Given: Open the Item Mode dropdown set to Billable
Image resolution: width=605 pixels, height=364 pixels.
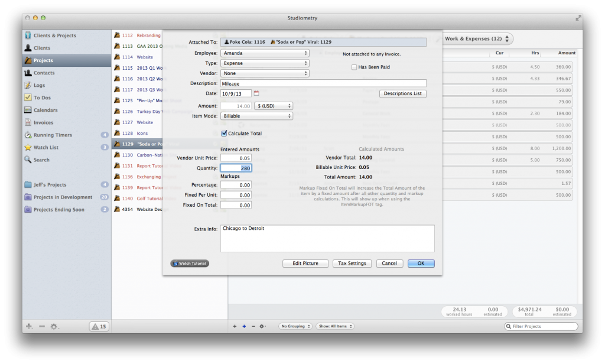Looking at the screenshot, I should pos(256,116).
